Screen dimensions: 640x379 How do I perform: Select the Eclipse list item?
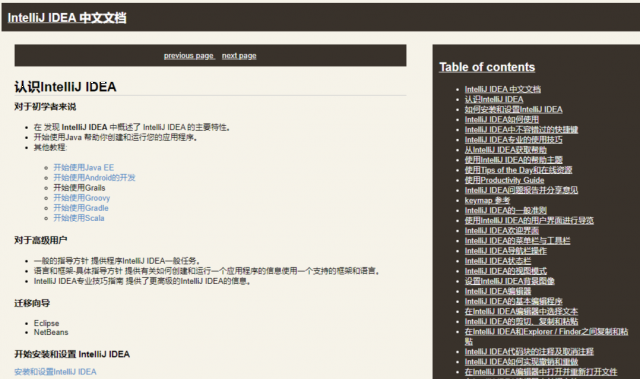click(x=46, y=323)
